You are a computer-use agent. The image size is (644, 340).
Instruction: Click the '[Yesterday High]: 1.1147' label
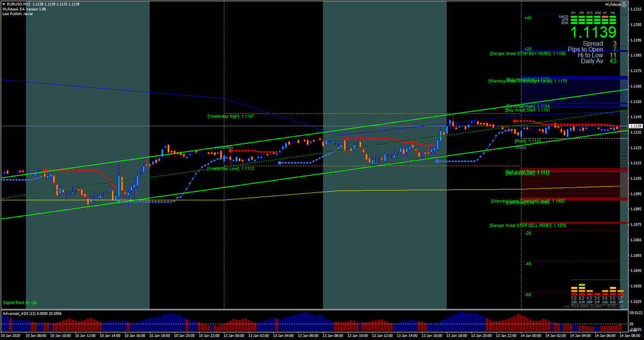point(231,116)
